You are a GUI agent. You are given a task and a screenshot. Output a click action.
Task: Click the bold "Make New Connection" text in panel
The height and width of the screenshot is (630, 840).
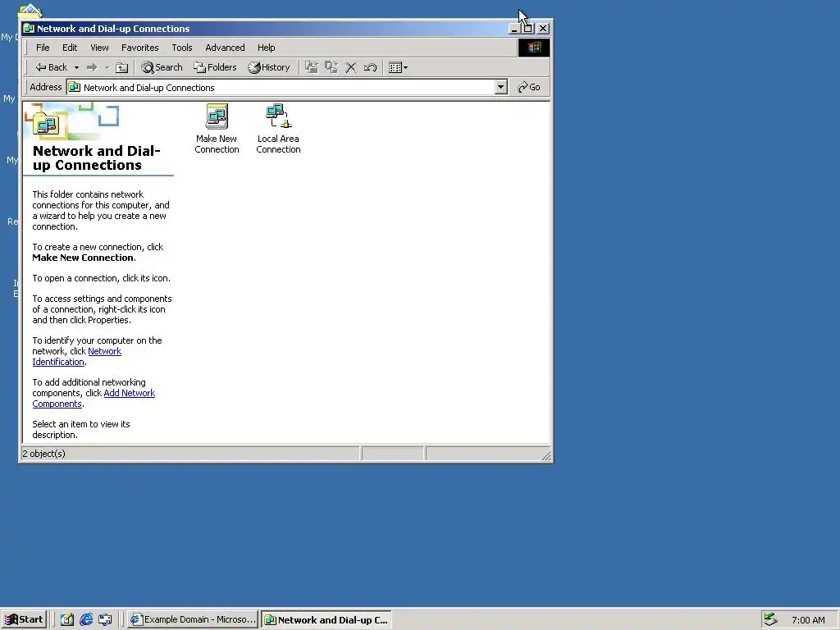tap(83, 258)
